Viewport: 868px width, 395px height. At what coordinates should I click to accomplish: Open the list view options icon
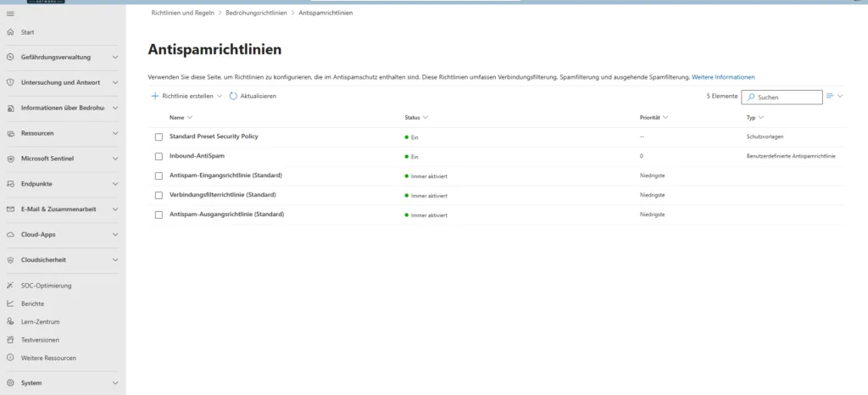pos(831,97)
